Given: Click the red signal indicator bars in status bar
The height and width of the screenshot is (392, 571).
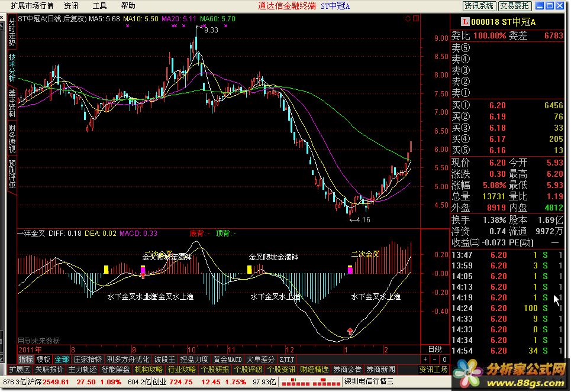Looking at the screenshot, I should (x=311, y=382).
